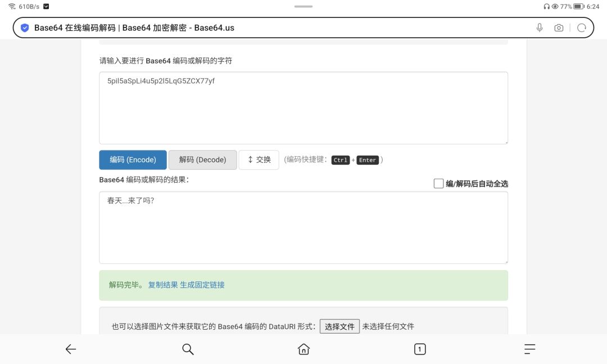607x364 pixels.
Task: Open the browser menu hamburger icon
Action: click(529, 349)
